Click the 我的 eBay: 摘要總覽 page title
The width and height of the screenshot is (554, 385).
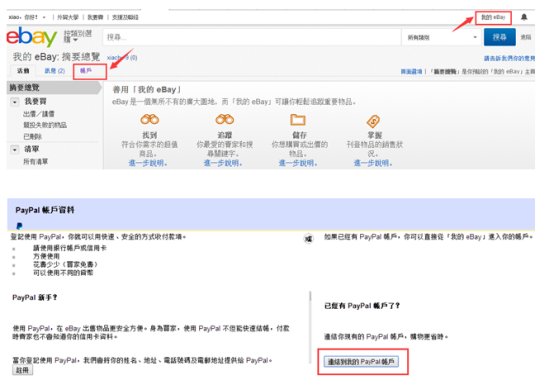click(57, 57)
